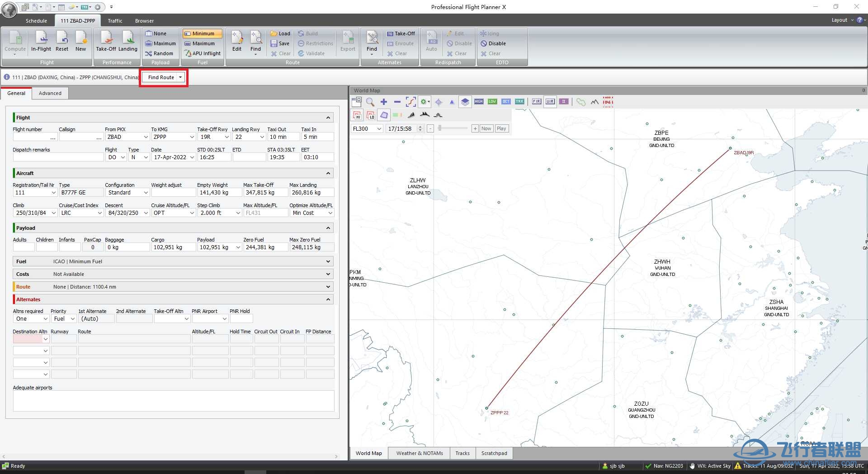The height and width of the screenshot is (474, 868).
Task: Select Random payload option
Action: (159, 53)
